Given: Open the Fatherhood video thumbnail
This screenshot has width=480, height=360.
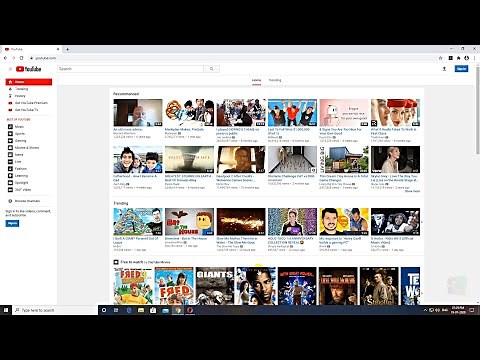Looking at the screenshot, I should [138, 160].
